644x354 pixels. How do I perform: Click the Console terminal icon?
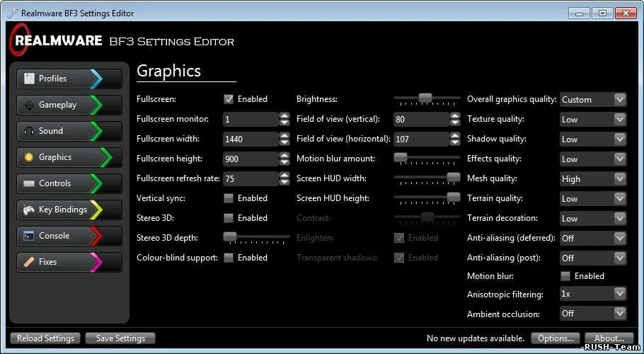pos(29,236)
